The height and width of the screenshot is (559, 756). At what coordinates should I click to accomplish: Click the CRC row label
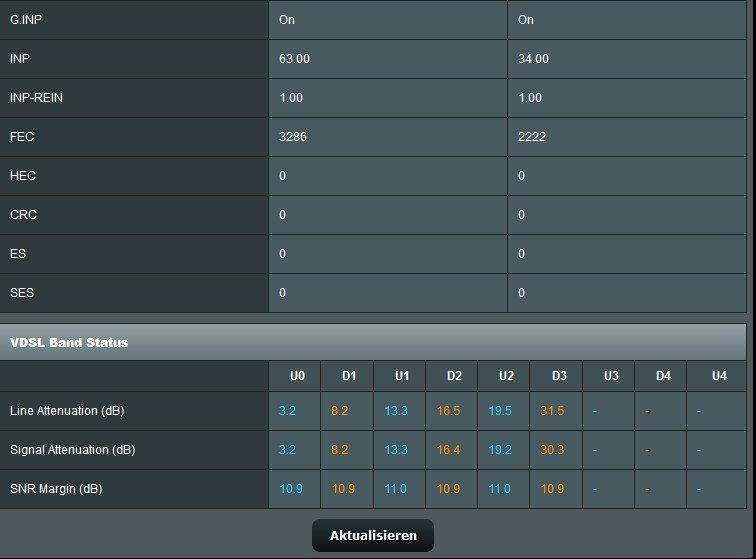[x=23, y=215]
